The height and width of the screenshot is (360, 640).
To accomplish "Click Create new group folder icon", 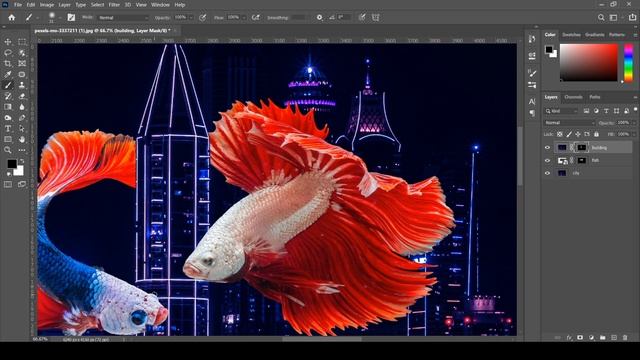I will 602,338.
